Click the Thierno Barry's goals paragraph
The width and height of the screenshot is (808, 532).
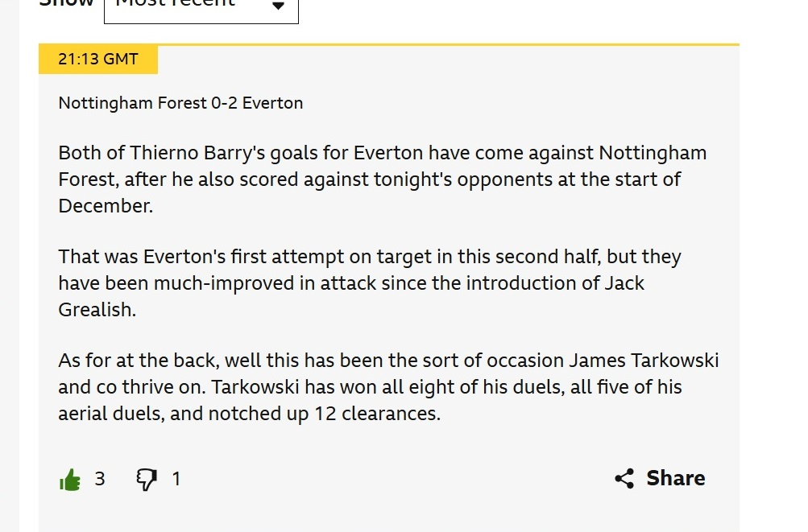coord(382,179)
